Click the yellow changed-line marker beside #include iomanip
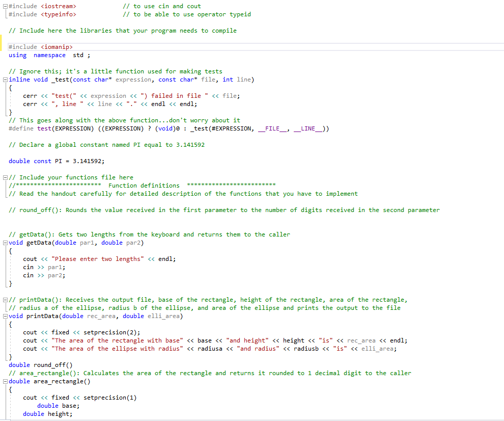The image size is (504, 421). click(x=2, y=46)
